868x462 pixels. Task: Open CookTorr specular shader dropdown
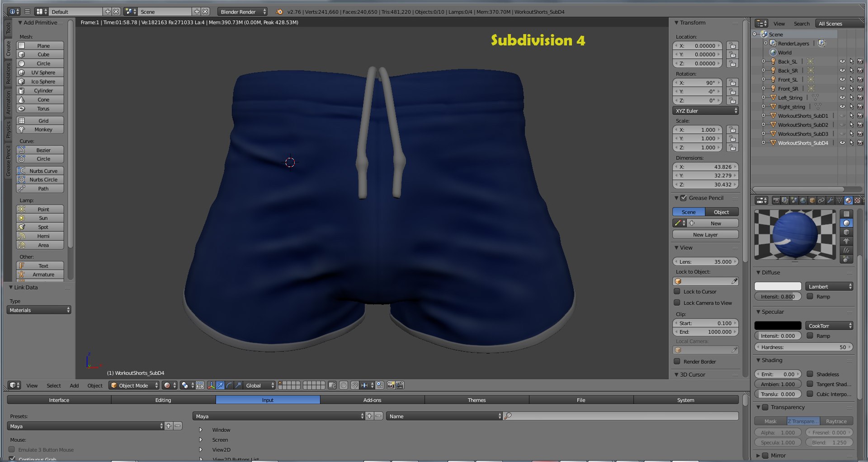pos(829,326)
